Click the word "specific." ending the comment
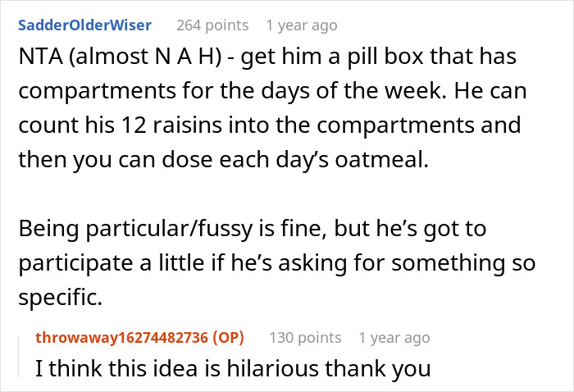The image size is (574, 392). [x=60, y=298]
